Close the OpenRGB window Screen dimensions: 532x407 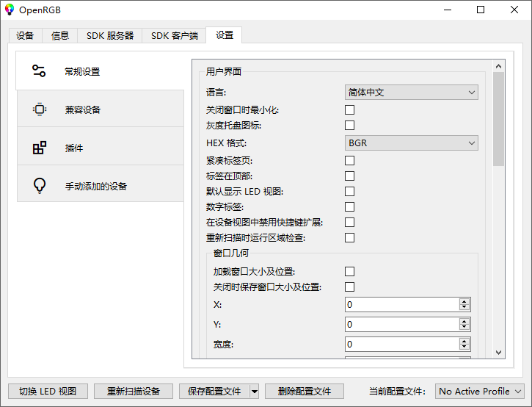click(x=514, y=10)
